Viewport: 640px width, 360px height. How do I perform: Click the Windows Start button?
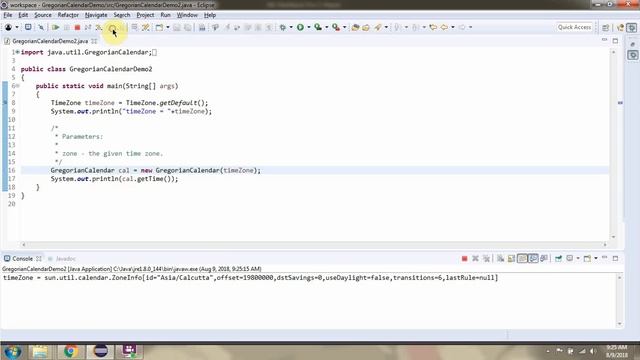tap(13, 351)
